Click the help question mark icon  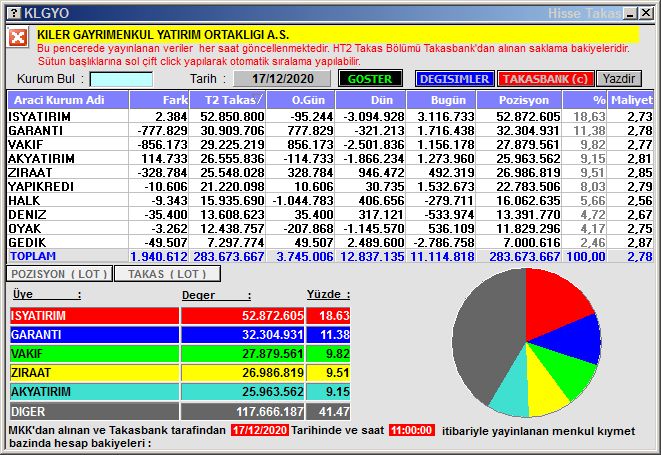14,13
